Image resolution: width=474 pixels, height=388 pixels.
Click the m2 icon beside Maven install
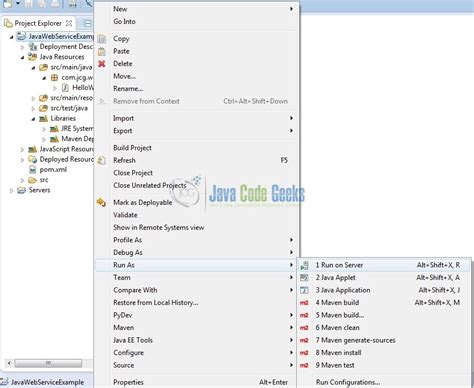(x=304, y=353)
